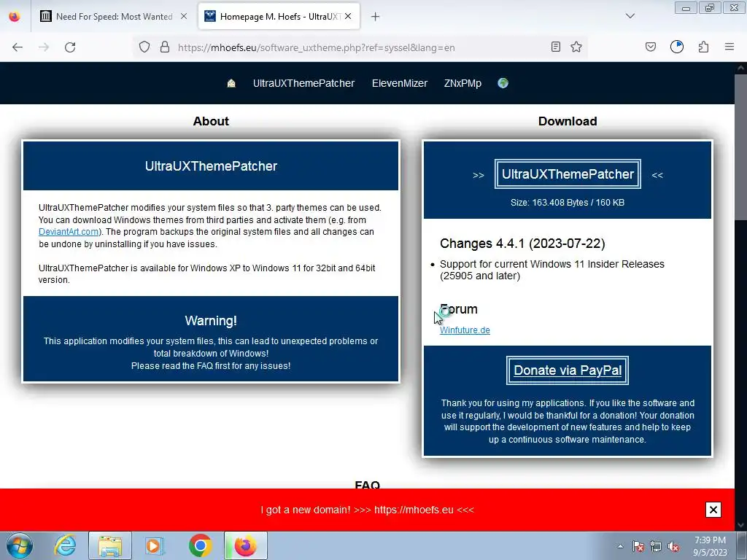Click the network tray icon
Viewport: 747px width, 560px height.
pos(656,546)
